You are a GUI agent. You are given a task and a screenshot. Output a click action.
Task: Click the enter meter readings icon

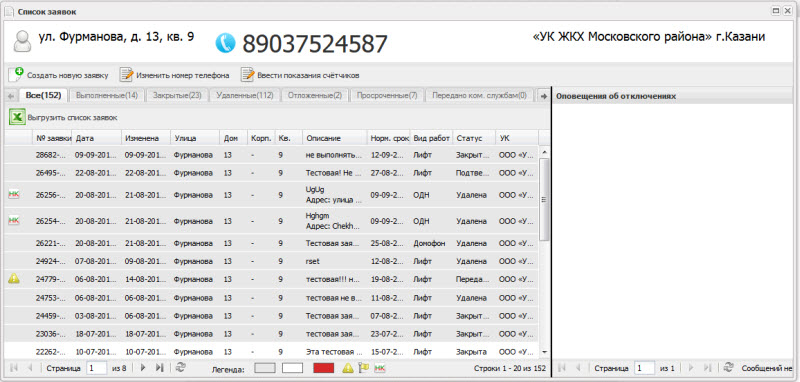(247, 74)
